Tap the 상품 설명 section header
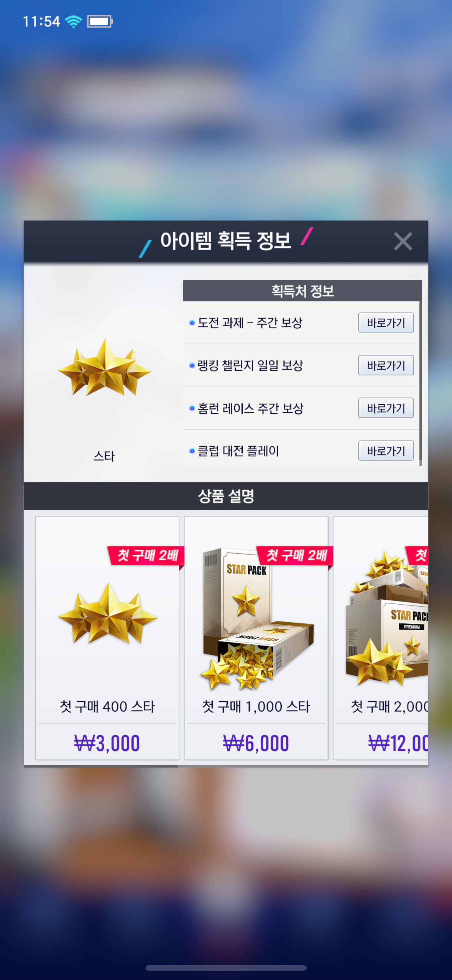Screen dimensions: 452x980 click(226, 496)
